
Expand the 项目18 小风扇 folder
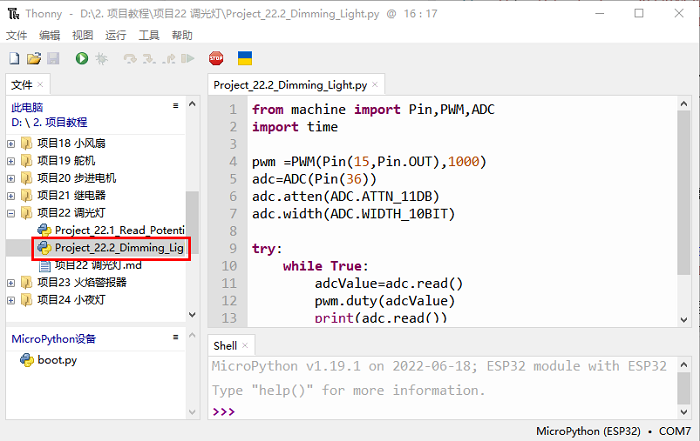click(x=12, y=143)
